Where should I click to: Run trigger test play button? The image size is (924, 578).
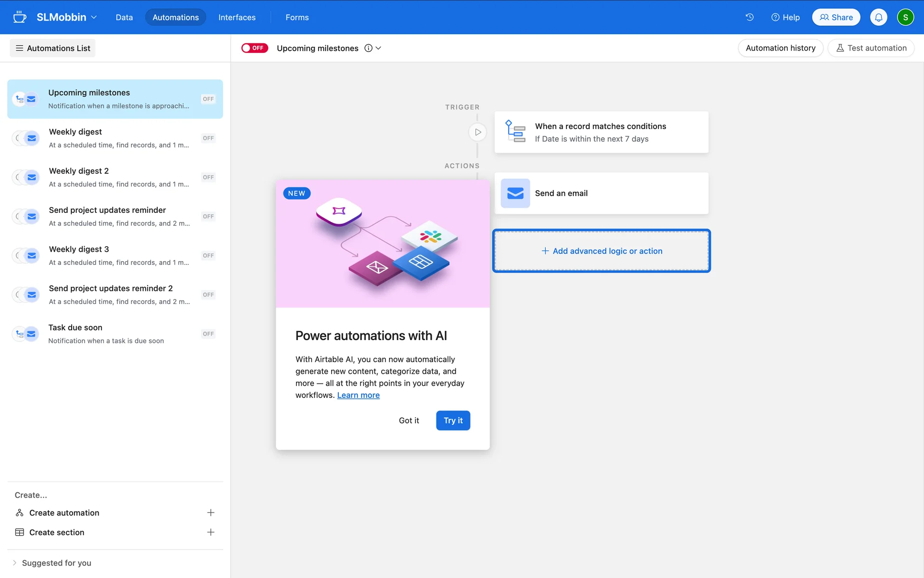tap(477, 132)
